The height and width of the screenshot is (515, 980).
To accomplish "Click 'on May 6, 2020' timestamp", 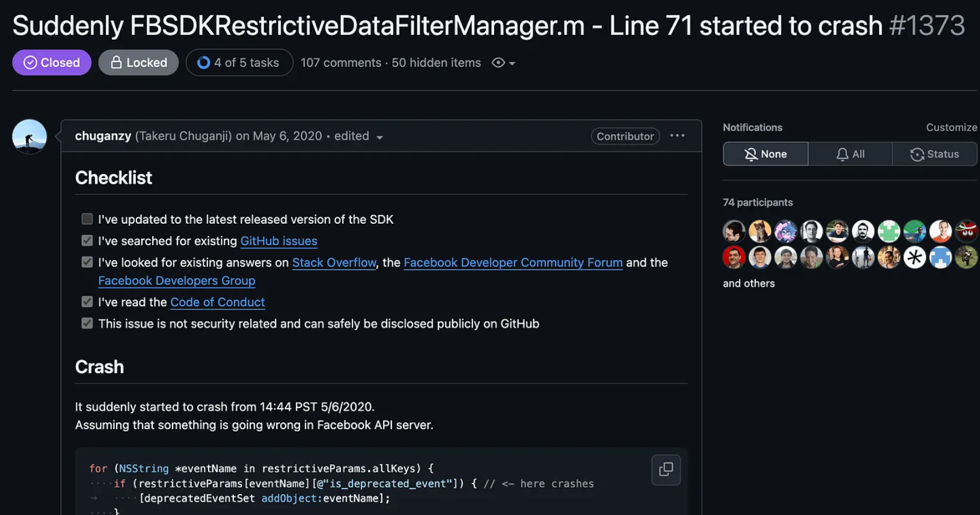I will pos(279,136).
